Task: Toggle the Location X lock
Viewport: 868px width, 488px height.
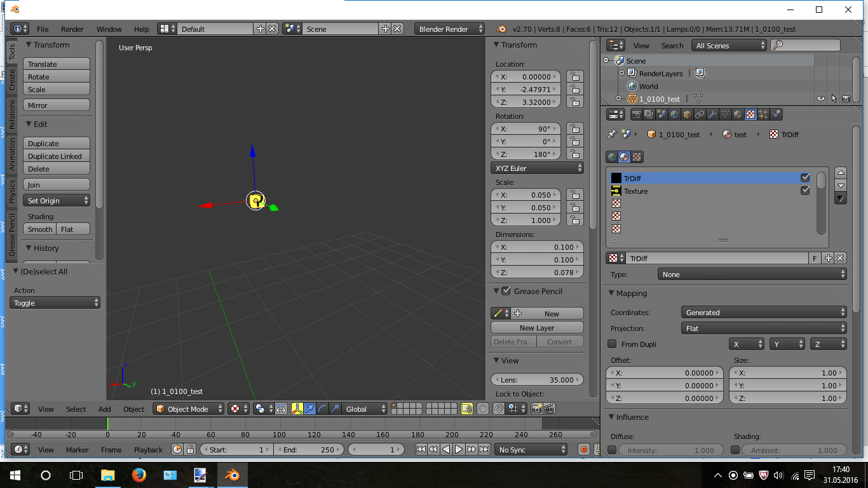Action: click(574, 76)
